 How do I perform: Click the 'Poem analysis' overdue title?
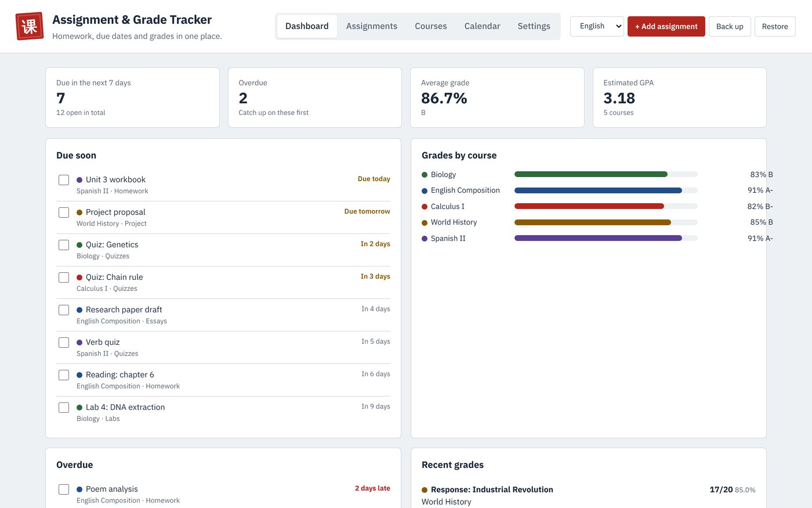(112, 489)
